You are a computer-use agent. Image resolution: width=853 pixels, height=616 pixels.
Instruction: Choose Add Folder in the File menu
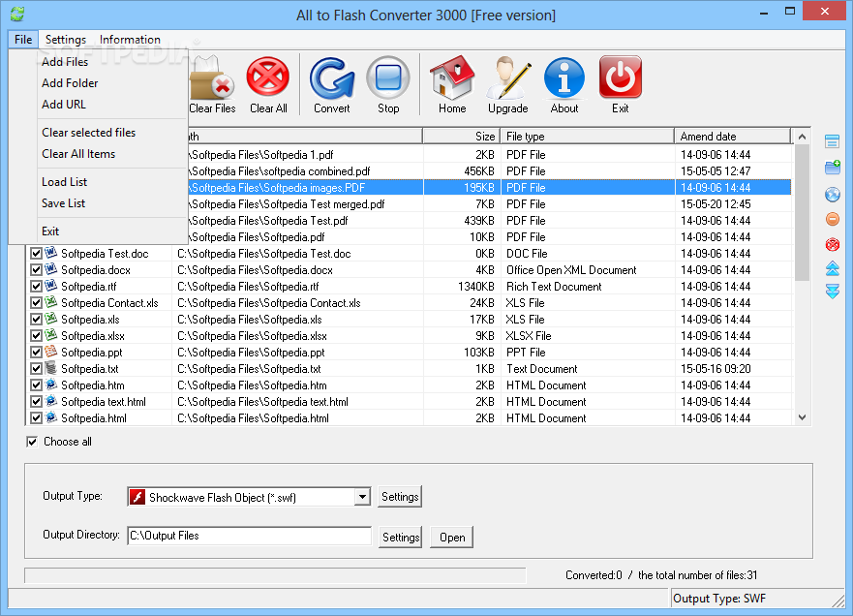point(70,83)
